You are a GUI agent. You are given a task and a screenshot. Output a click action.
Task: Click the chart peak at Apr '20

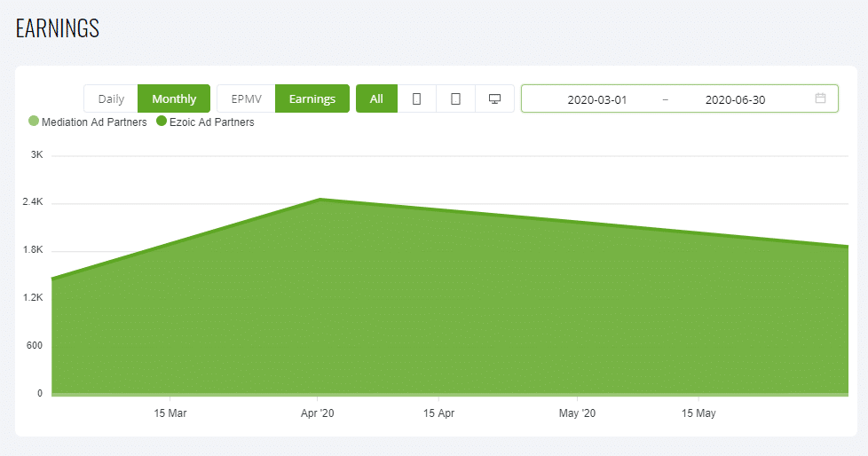[x=320, y=200]
